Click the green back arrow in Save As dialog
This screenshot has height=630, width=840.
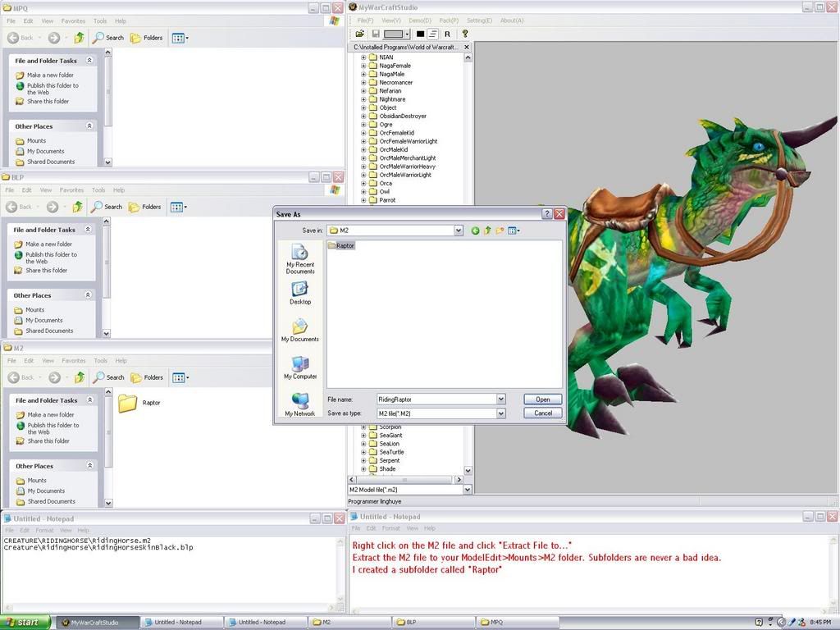(x=475, y=231)
